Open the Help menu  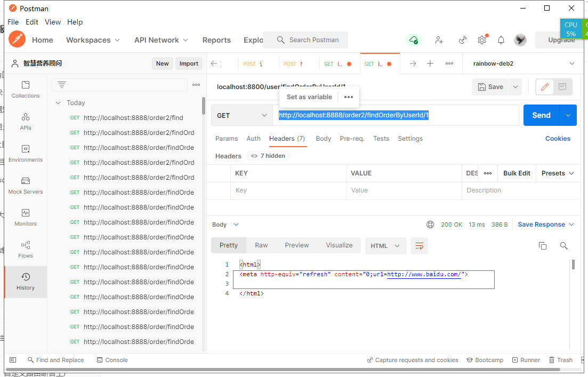point(75,22)
